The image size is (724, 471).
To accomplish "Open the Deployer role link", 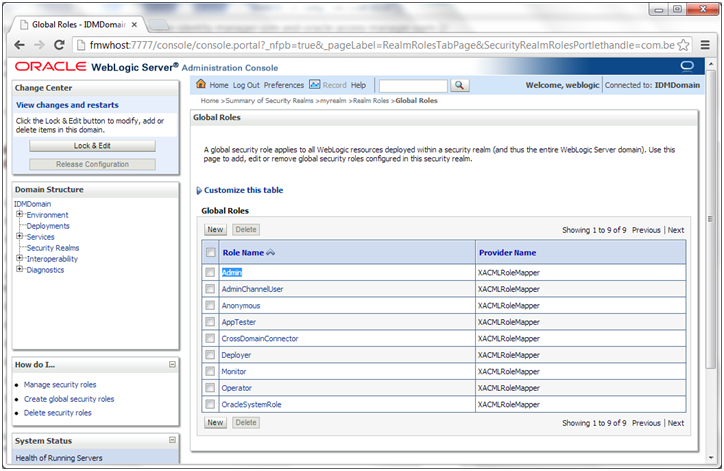I will [x=236, y=355].
